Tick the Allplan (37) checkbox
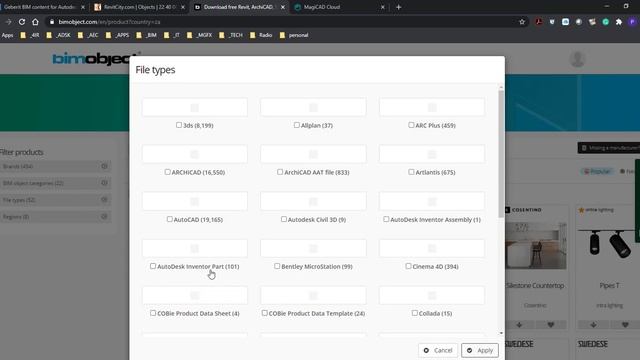Image resolution: width=640 pixels, height=360 pixels. (297, 125)
